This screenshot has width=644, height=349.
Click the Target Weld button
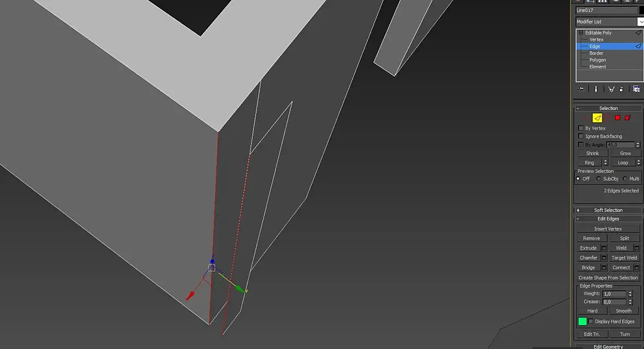point(624,258)
